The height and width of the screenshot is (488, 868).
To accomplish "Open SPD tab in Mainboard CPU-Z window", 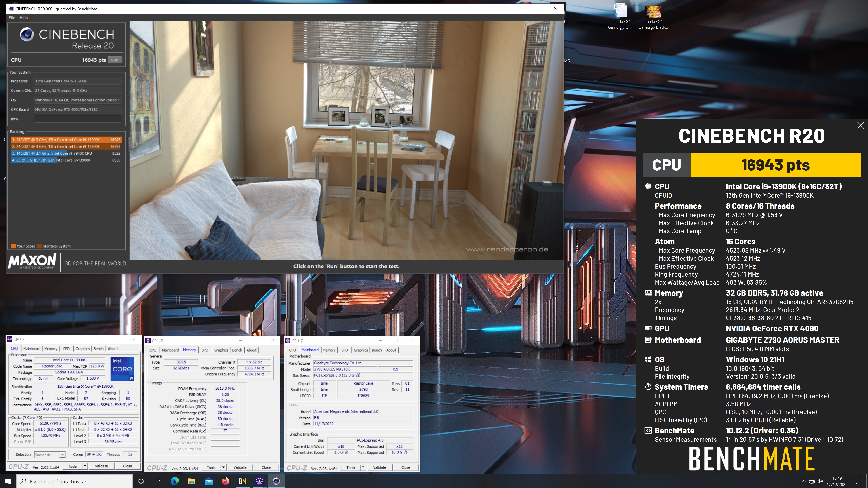I will [x=344, y=350].
